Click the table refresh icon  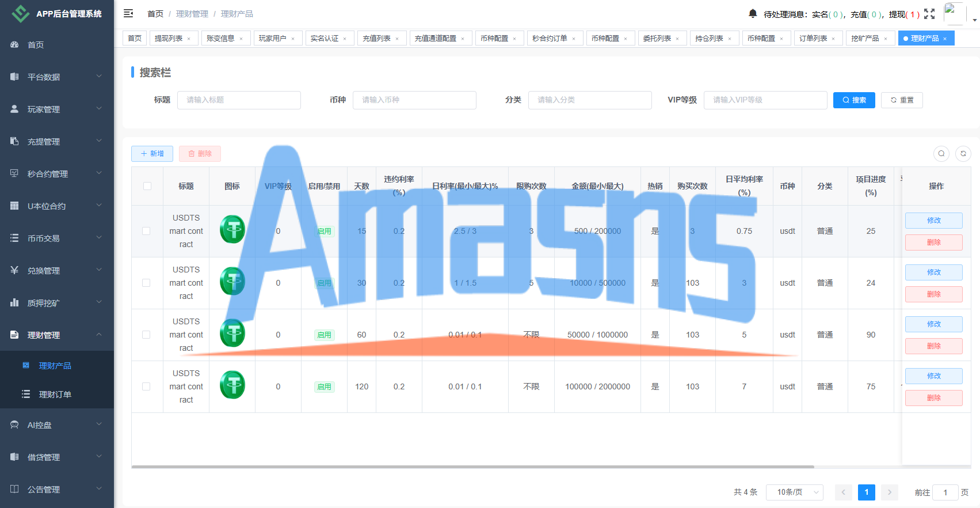[963, 154]
